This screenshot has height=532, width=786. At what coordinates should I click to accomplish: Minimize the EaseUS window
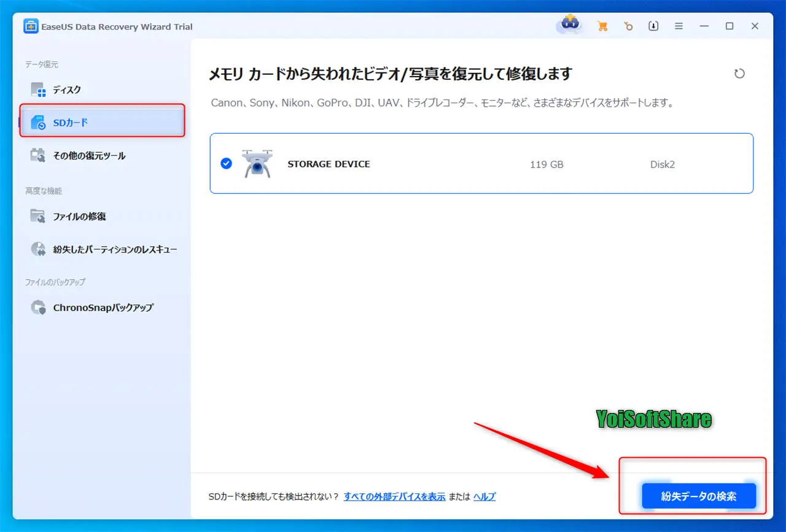(704, 26)
